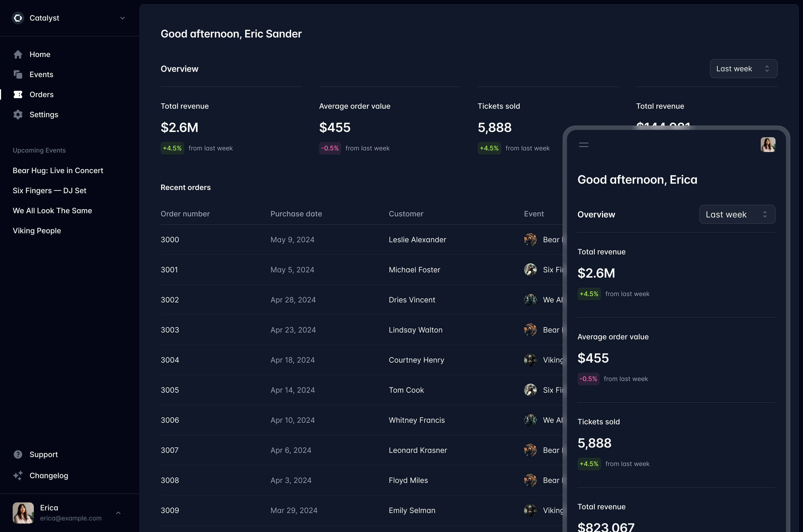Open the mobile preview Last week dropdown

pos(737,215)
